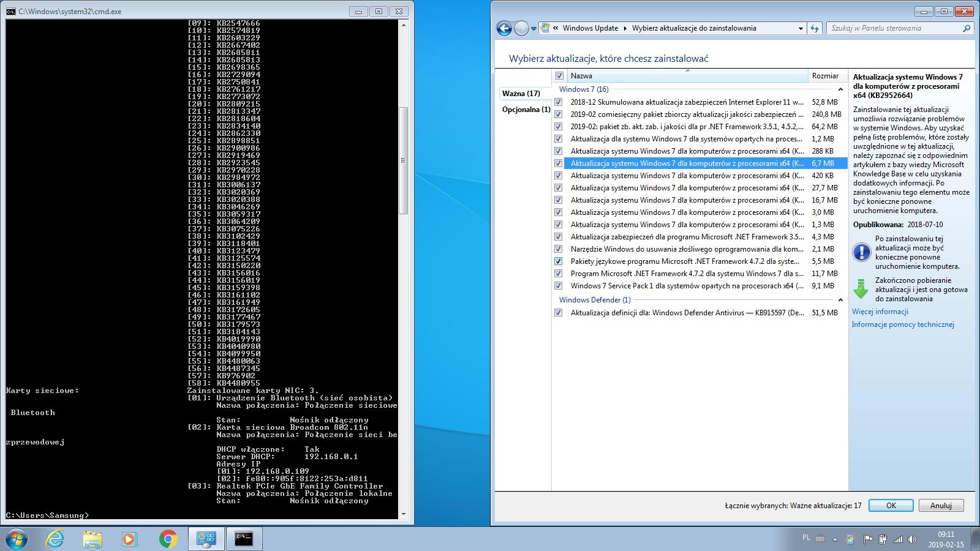Click volume speaker icon in system tray
980x551 pixels.
912,539
